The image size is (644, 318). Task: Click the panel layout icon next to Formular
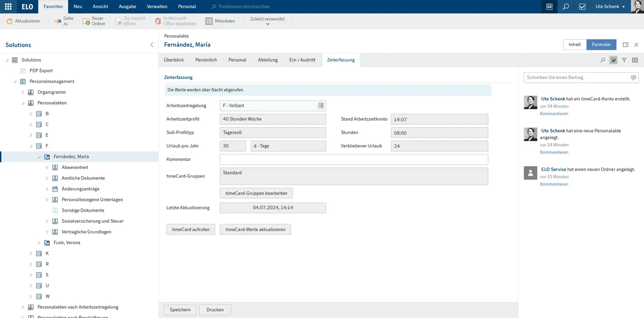tap(626, 45)
